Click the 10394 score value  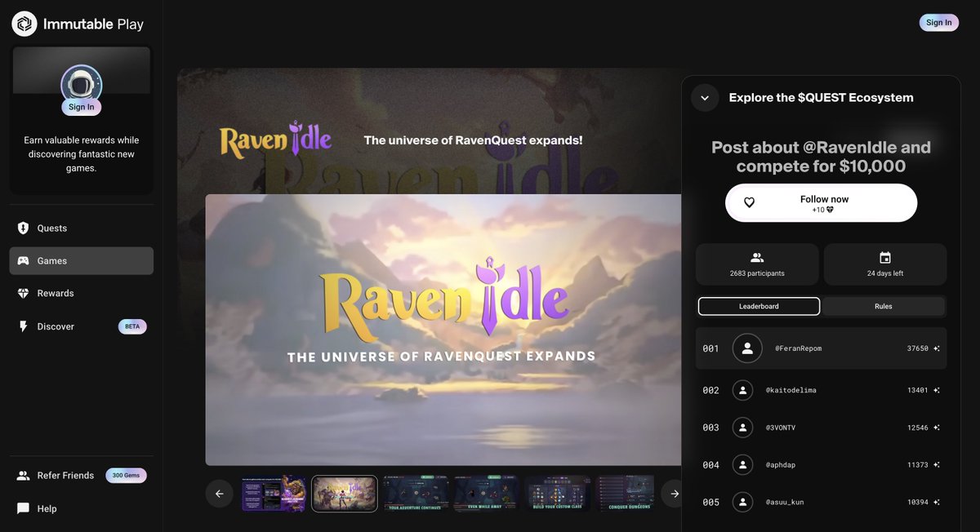pos(917,502)
